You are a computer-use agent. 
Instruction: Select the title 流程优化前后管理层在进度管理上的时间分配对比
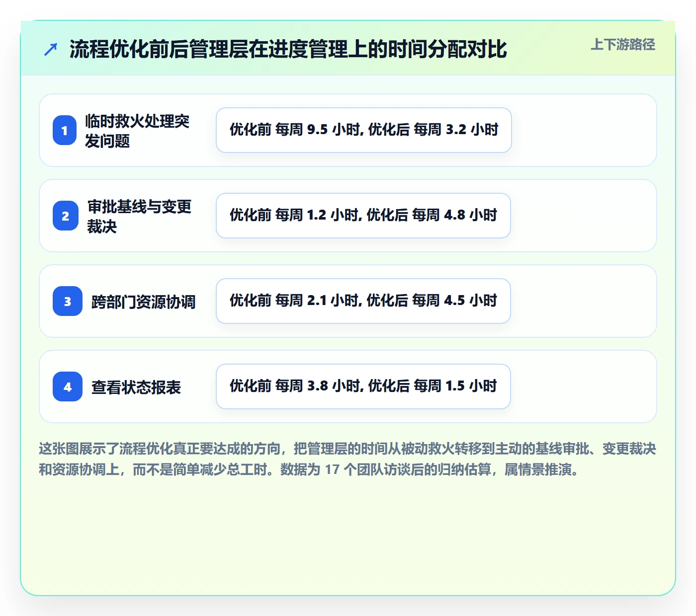(288, 49)
